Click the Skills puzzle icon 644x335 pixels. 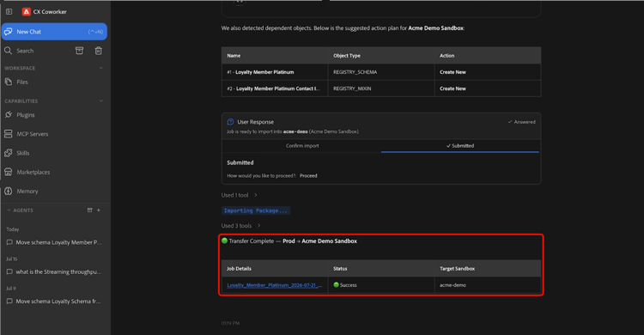point(9,153)
